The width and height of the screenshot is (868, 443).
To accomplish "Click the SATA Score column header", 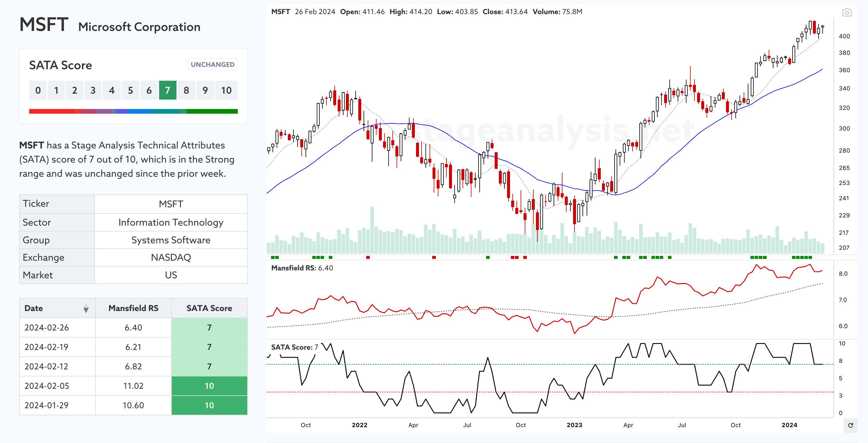I will (x=209, y=308).
